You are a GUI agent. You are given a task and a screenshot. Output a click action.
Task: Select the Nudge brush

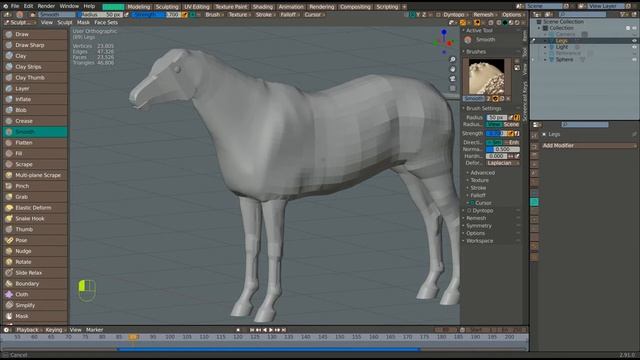35,251
